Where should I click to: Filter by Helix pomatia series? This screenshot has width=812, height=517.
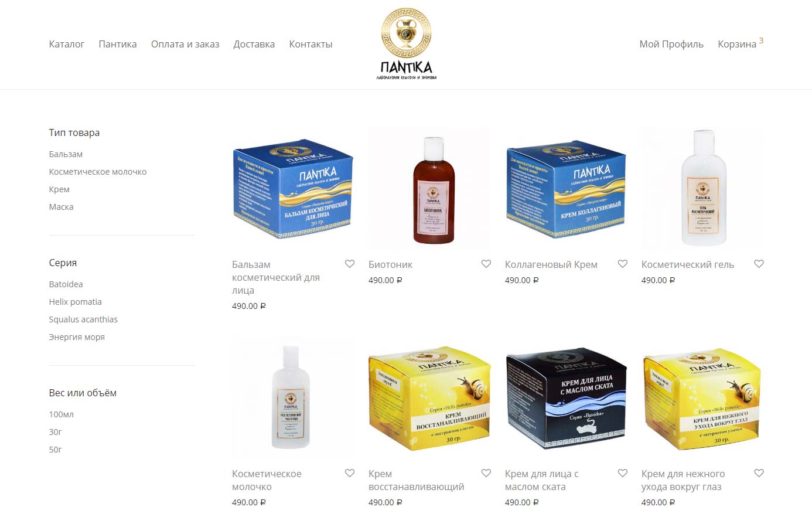[x=76, y=302]
